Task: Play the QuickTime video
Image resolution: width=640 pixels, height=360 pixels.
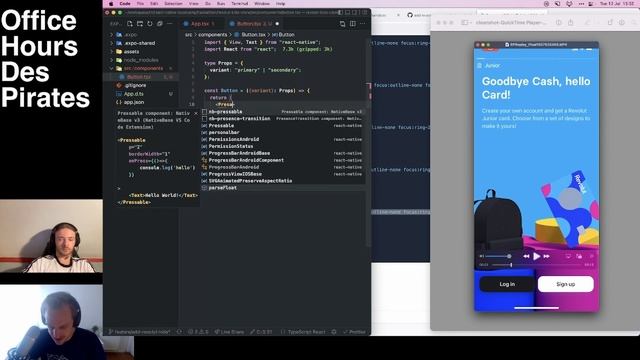Action: pyautogui.click(x=536, y=256)
